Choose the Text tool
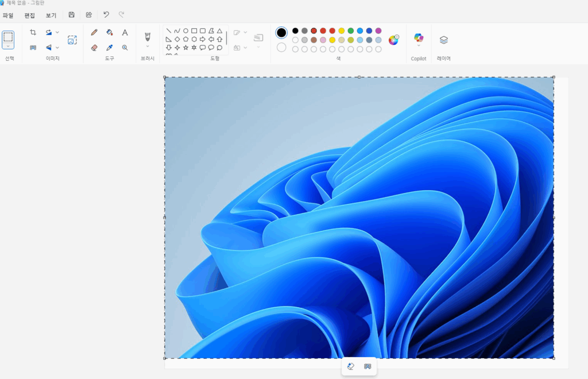 point(125,33)
